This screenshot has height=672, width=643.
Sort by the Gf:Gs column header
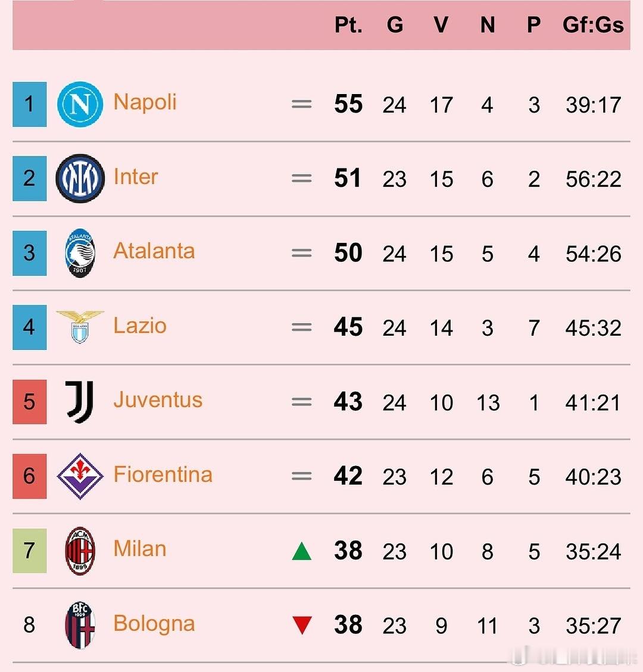(x=593, y=25)
